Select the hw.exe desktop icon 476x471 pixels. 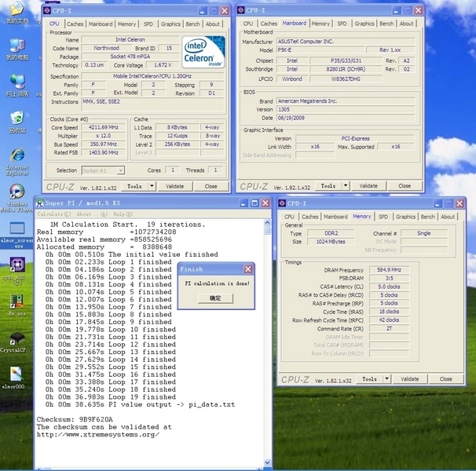[x=16, y=301]
